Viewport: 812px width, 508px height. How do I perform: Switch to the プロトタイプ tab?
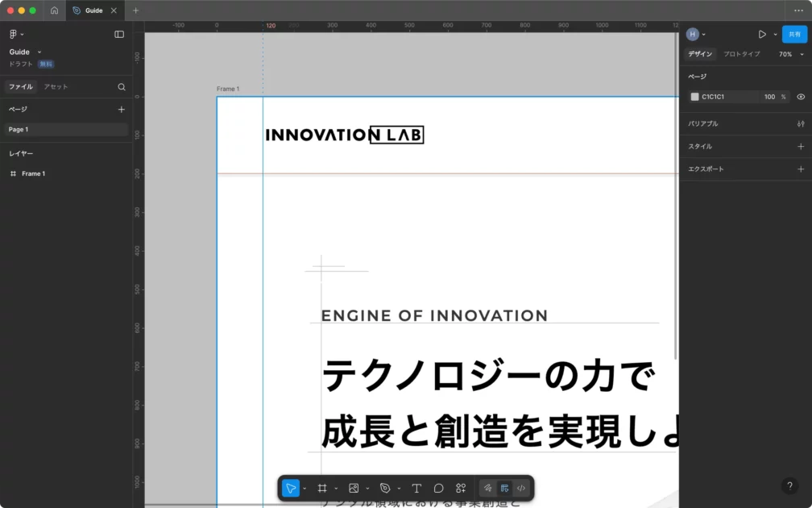coord(741,54)
